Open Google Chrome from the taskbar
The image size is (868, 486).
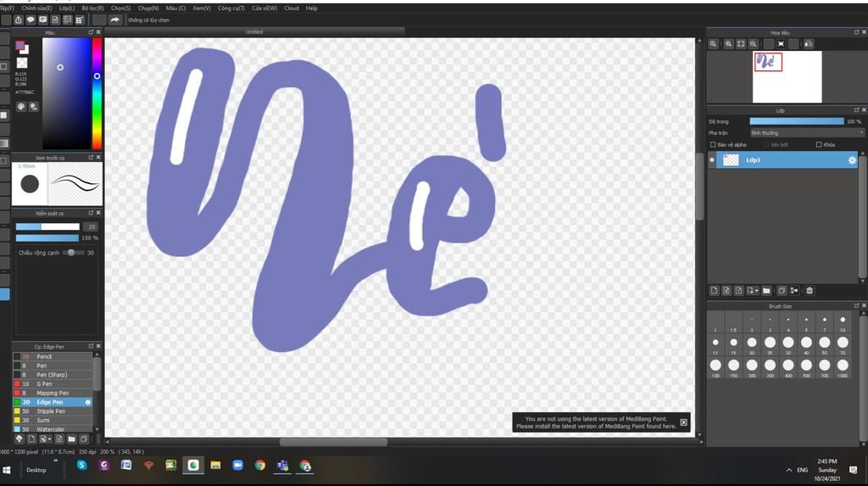(x=259, y=466)
